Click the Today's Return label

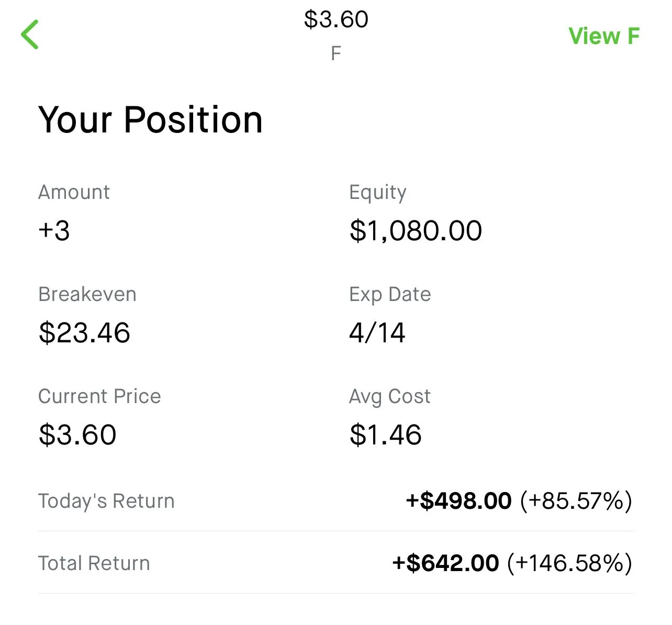coord(106,501)
